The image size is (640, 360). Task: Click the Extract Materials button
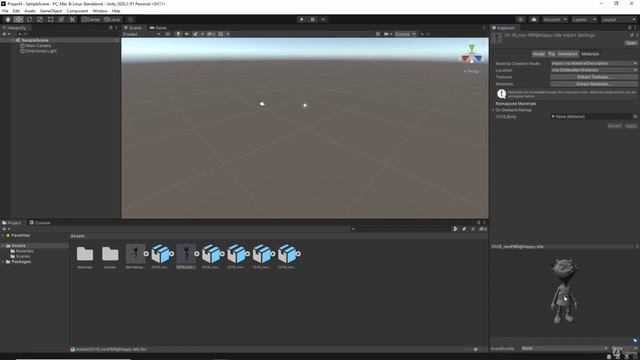click(594, 84)
